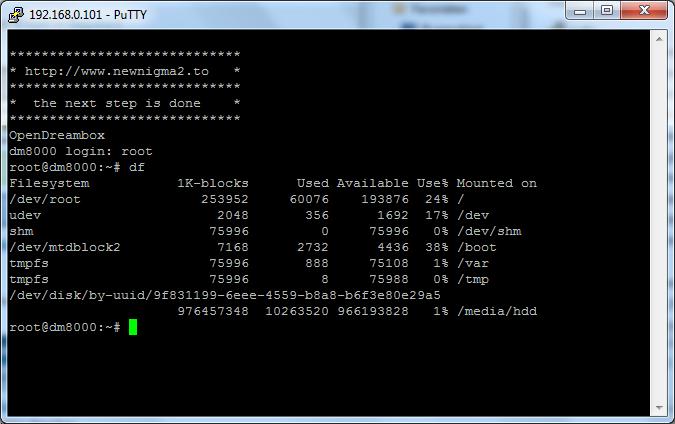This screenshot has width=675, height=424.
Task: Click the value 966193828
Action: (x=373, y=311)
